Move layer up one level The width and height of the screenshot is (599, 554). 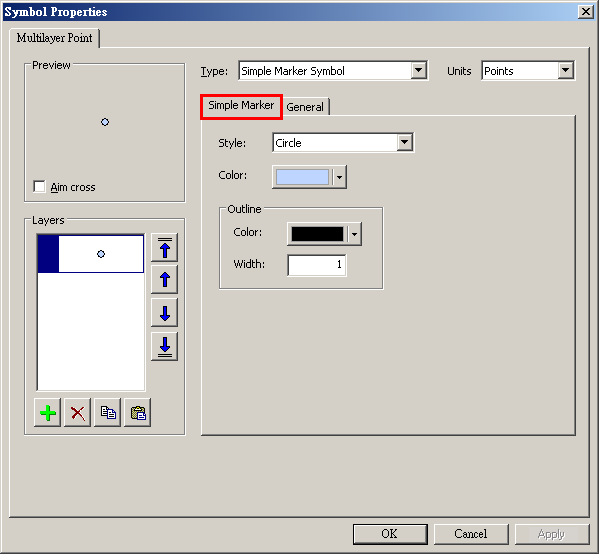point(165,280)
